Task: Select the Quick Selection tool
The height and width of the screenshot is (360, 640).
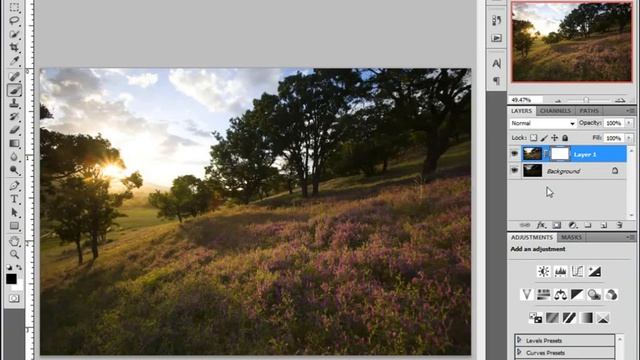Action: point(14,34)
